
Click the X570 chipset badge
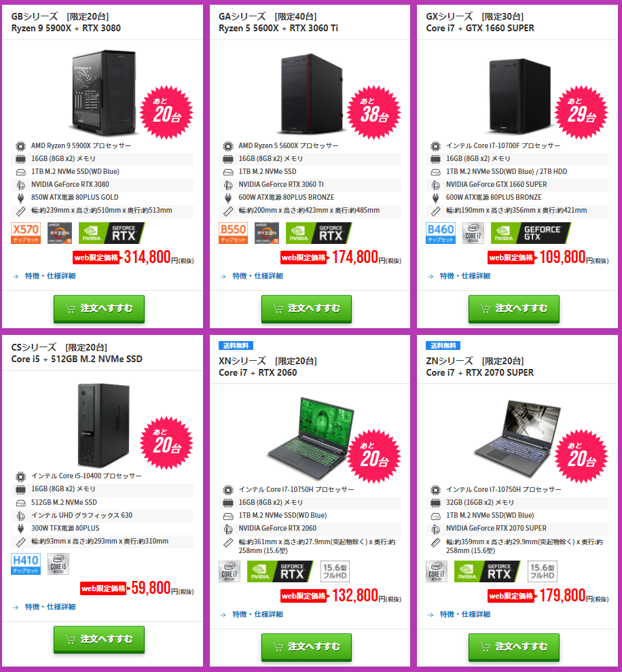coord(26,232)
